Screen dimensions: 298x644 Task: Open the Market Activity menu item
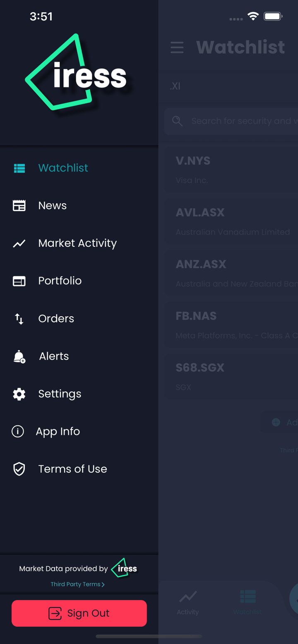coord(77,243)
